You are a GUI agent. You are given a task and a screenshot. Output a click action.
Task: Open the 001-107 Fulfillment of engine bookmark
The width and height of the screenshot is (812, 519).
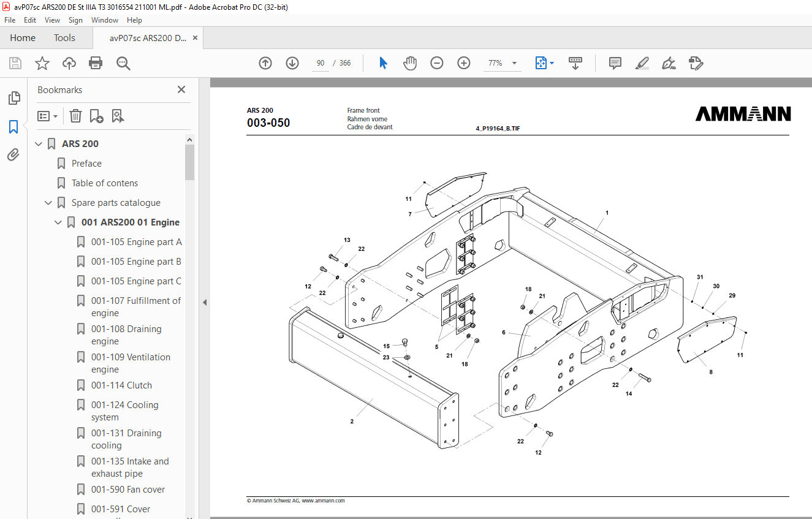click(x=136, y=307)
